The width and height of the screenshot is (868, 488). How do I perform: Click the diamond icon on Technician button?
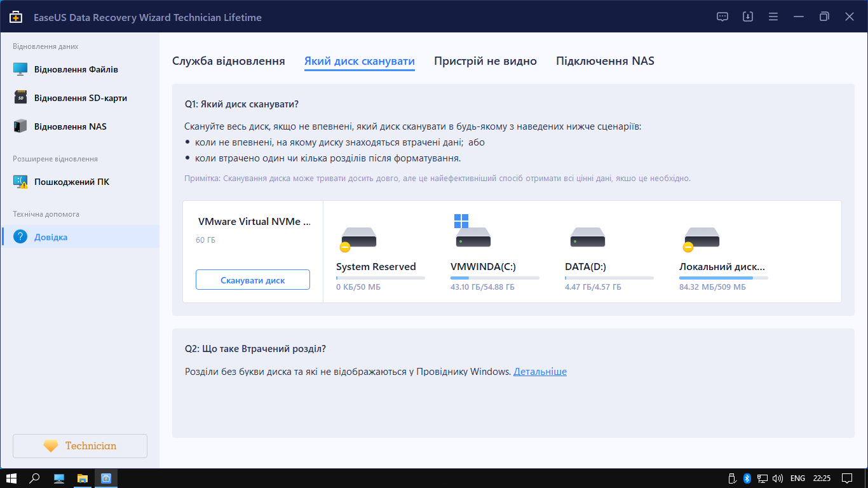tap(51, 446)
